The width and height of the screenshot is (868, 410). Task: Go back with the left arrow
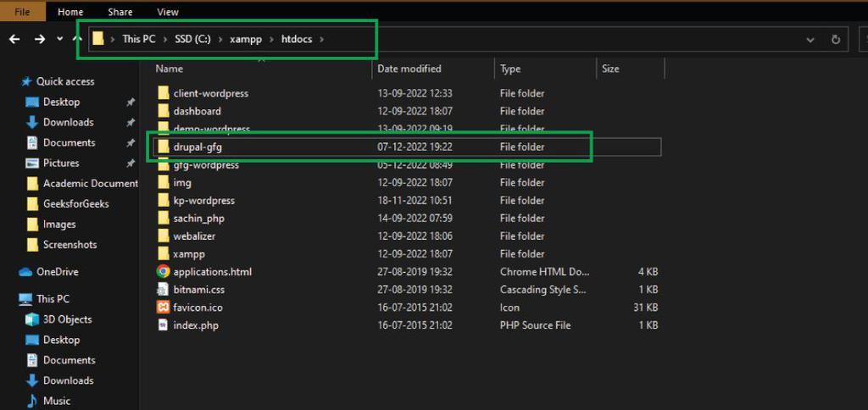tap(15, 39)
